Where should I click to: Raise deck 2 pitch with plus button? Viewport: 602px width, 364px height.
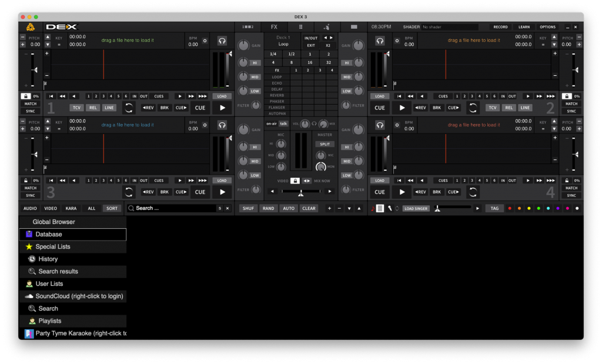pos(579,45)
